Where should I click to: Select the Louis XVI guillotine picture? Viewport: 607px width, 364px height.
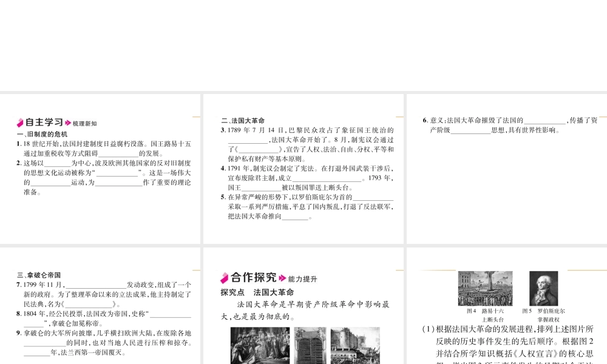tap(487, 288)
